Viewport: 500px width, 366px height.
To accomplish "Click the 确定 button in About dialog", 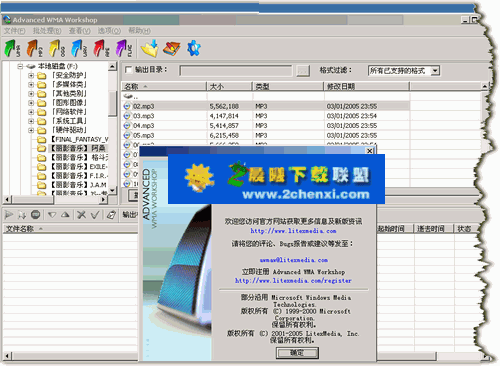I will tap(297, 353).
